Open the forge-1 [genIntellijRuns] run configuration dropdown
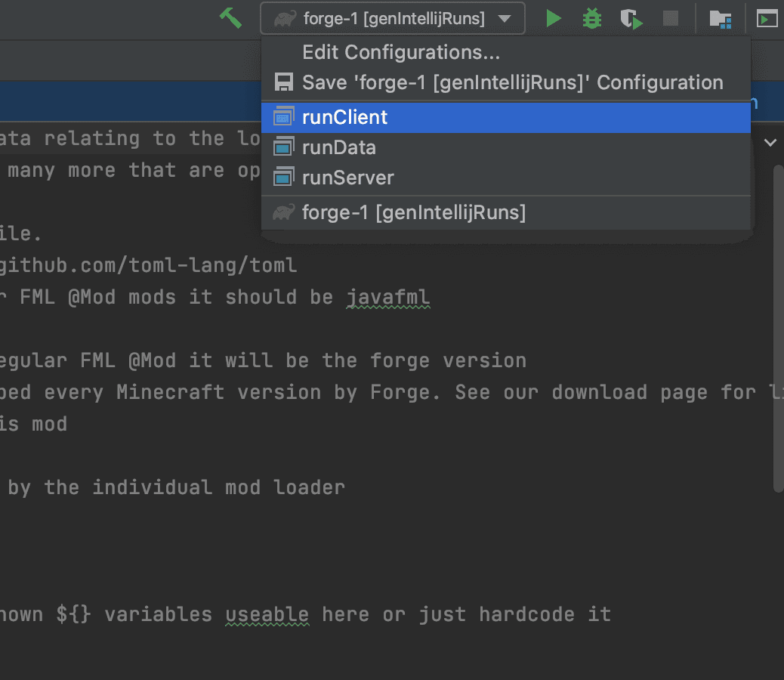The width and height of the screenshot is (784, 680). [393, 18]
